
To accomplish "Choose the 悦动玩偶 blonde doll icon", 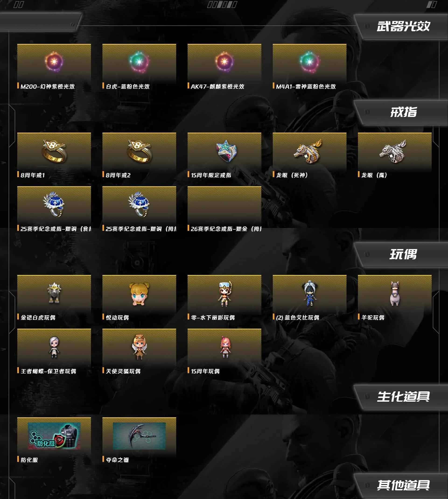I will [x=139, y=294].
